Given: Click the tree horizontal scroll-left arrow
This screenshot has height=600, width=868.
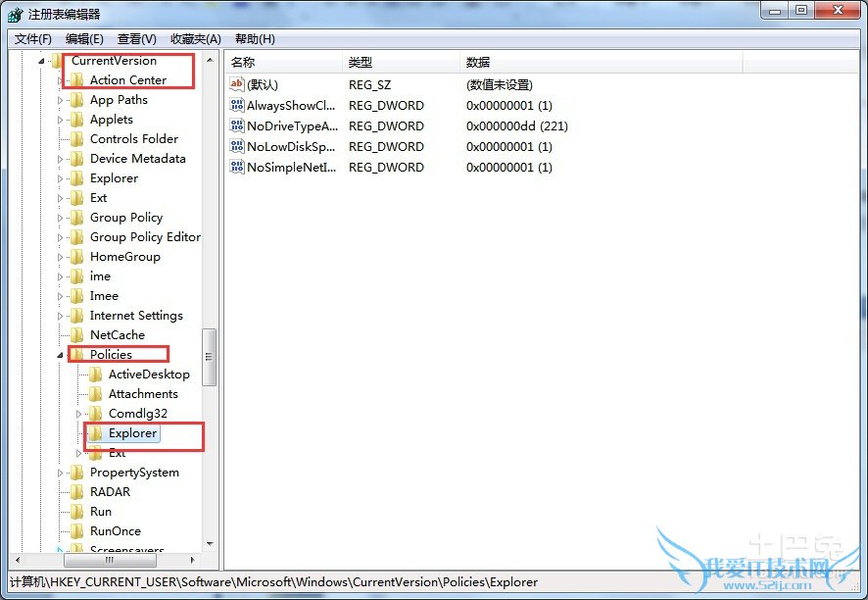Looking at the screenshot, I should click(18, 560).
